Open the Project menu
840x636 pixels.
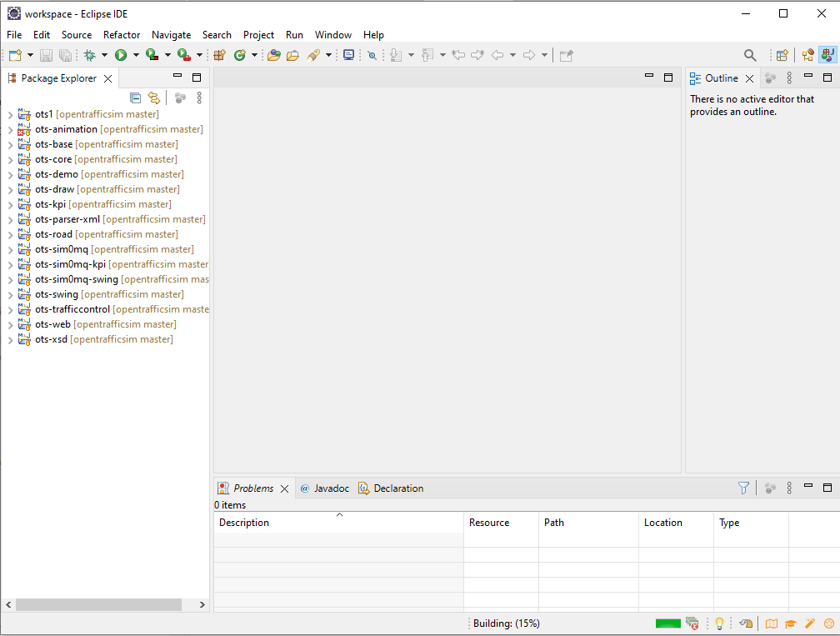(258, 35)
